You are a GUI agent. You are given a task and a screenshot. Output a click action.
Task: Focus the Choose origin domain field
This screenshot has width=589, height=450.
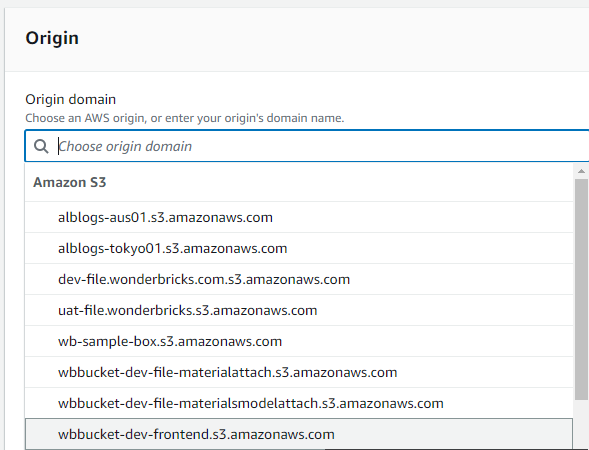click(307, 146)
